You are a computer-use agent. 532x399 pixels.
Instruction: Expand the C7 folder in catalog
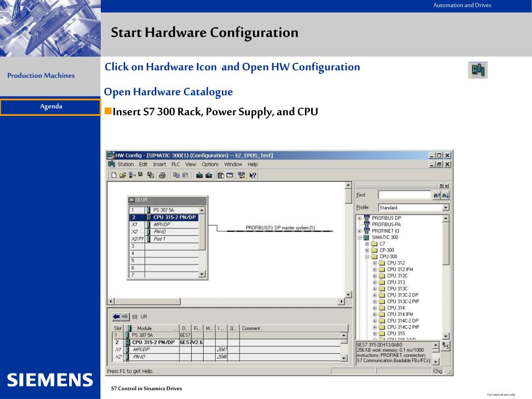pos(367,244)
